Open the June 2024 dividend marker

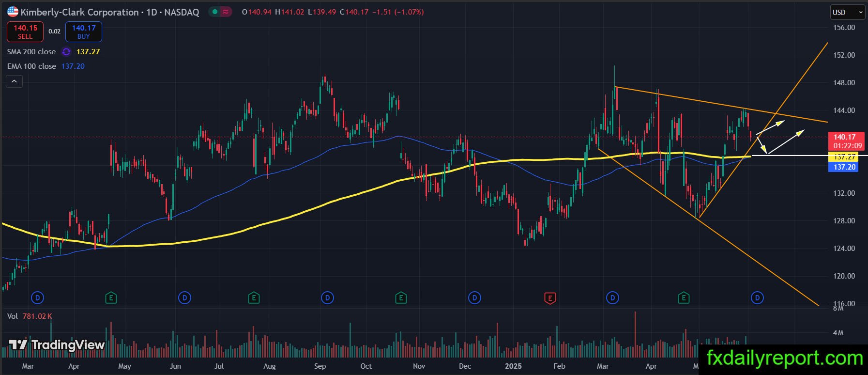coord(184,297)
